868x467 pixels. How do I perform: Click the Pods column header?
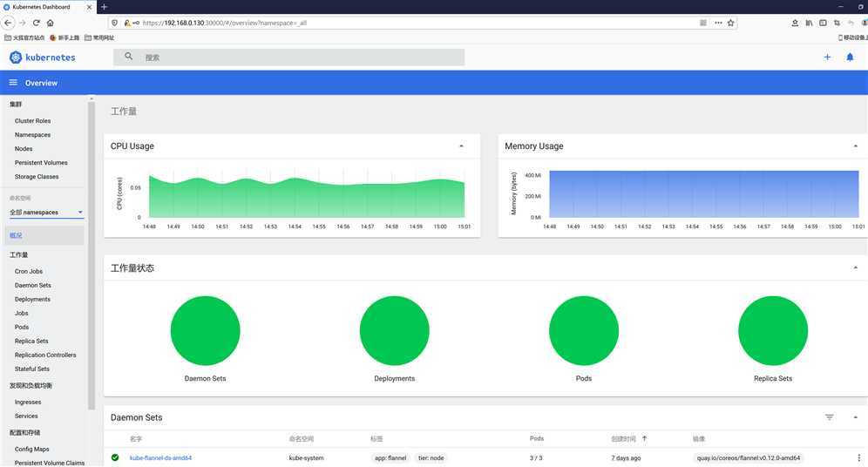tap(537, 438)
